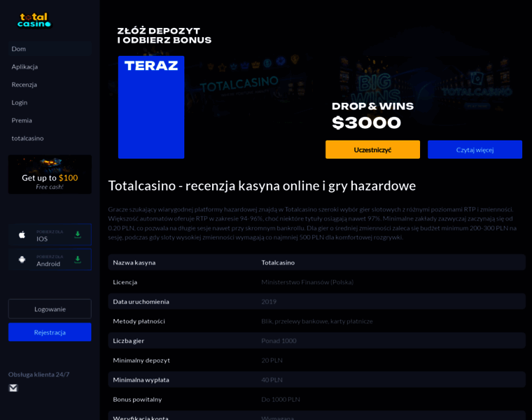Click the Data uruchomienia row label
Viewport: 532px width, 420px height.
[141, 302]
